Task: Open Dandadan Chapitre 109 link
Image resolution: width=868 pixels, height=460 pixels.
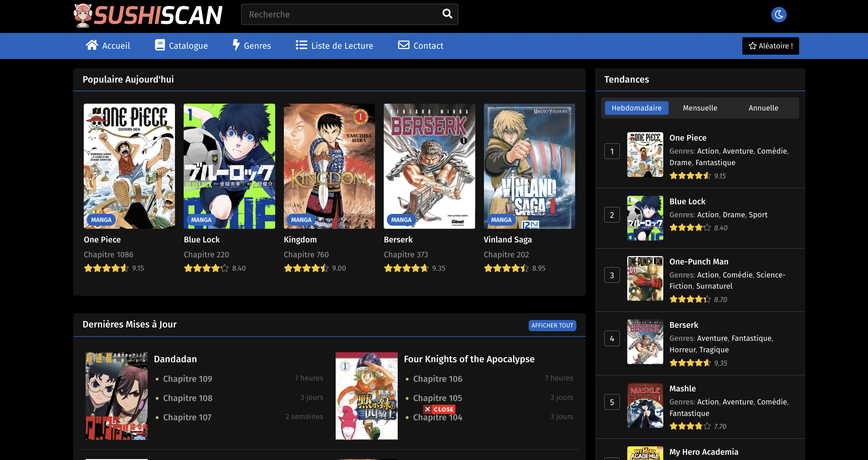Action: coord(187,379)
